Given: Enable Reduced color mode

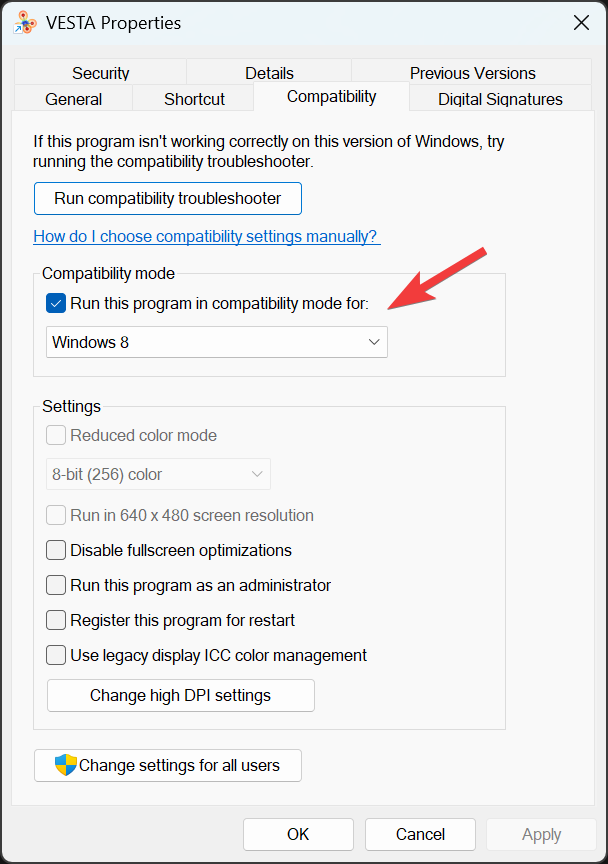Looking at the screenshot, I should pos(56,435).
